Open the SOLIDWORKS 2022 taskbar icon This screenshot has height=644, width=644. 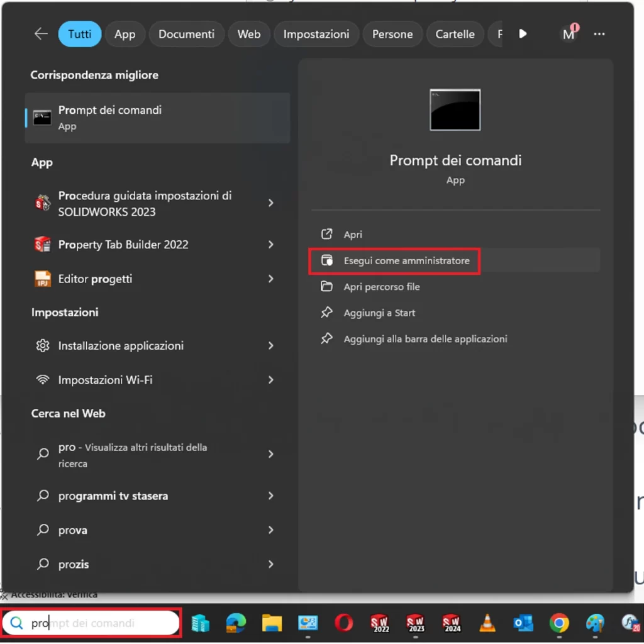tap(379, 623)
